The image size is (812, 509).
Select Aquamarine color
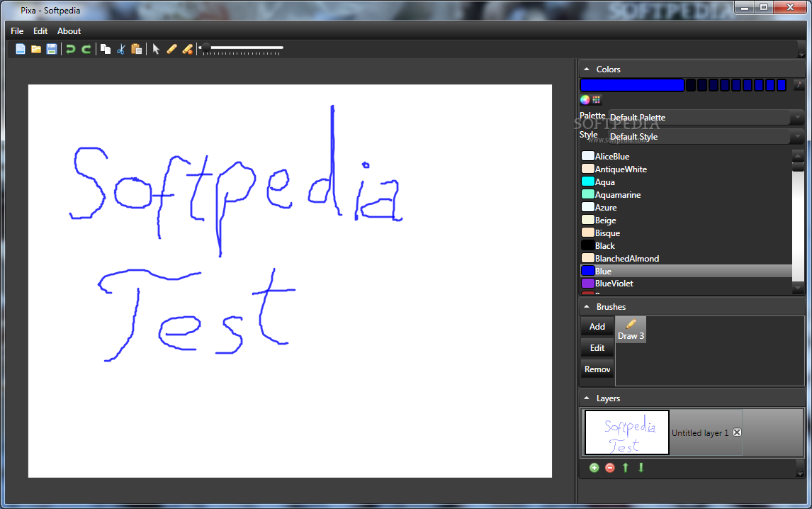686,194
